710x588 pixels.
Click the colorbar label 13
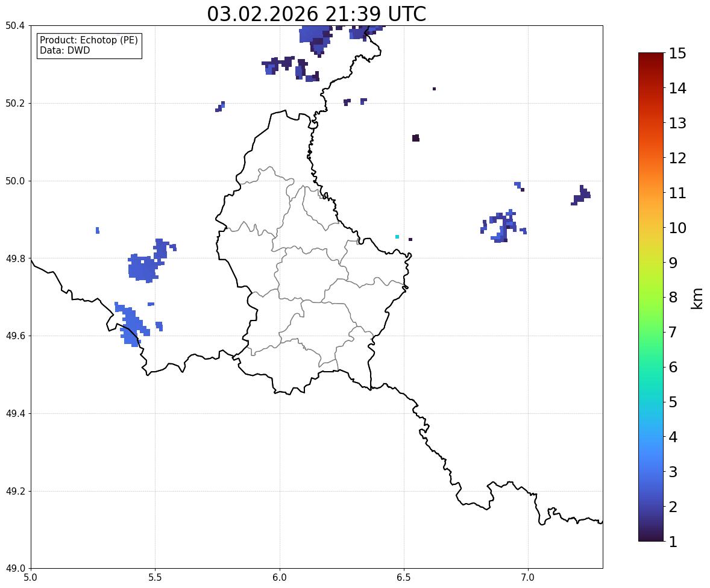pos(677,123)
